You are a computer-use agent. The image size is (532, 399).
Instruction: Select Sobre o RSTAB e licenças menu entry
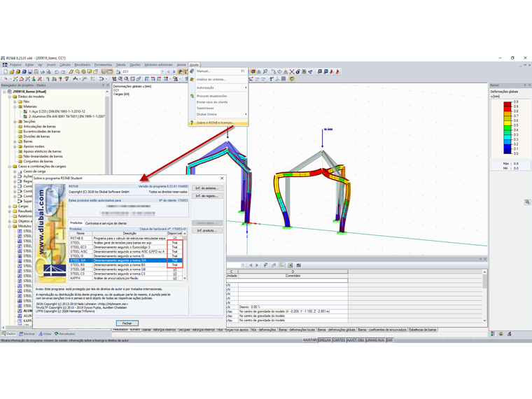(218, 122)
